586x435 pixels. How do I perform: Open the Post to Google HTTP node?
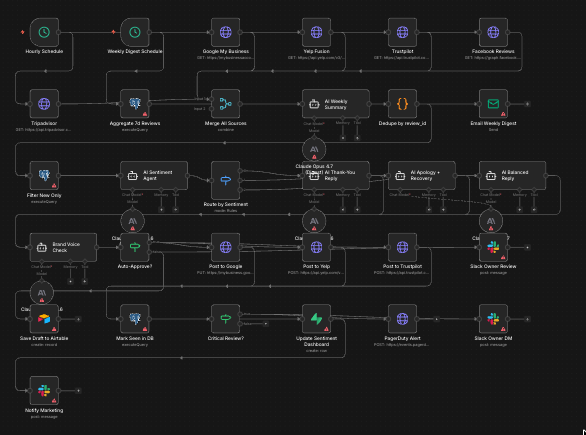click(x=225, y=247)
